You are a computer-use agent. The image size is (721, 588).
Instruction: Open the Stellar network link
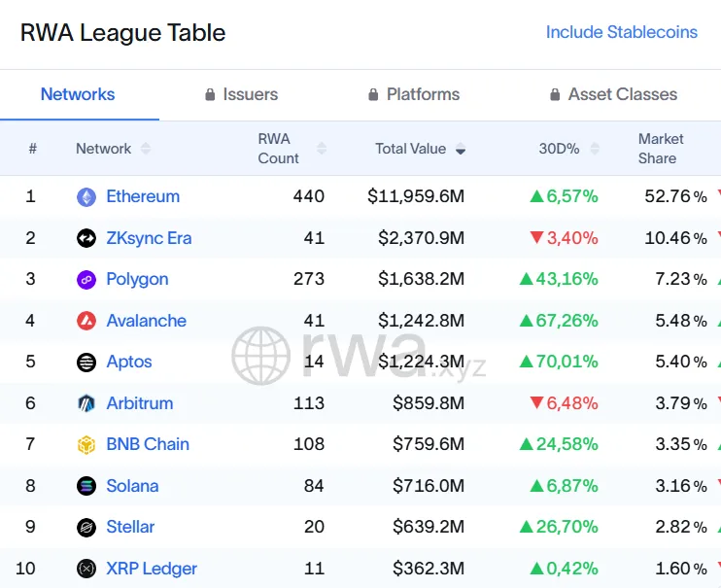point(130,527)
